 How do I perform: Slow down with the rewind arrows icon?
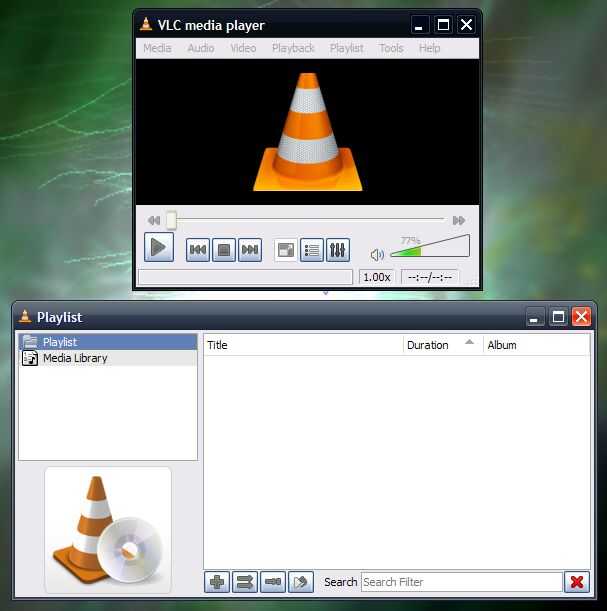(x=154, y=221)
